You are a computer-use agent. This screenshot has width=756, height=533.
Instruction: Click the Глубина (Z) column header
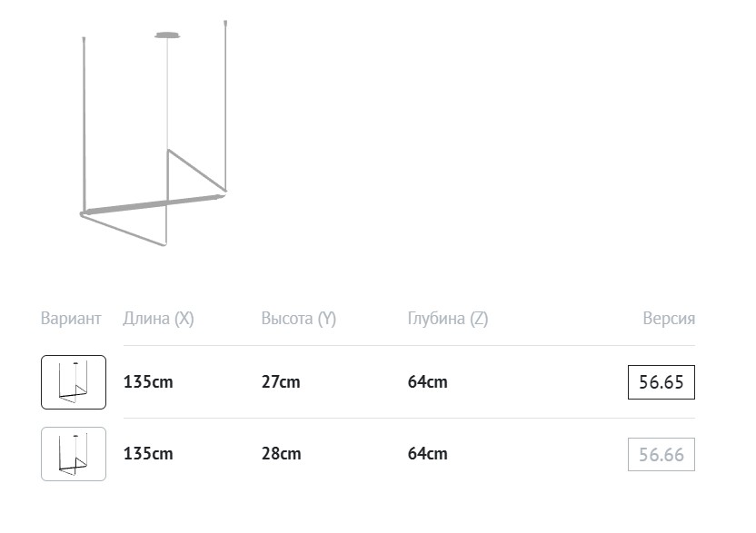(x=448, y=319)
